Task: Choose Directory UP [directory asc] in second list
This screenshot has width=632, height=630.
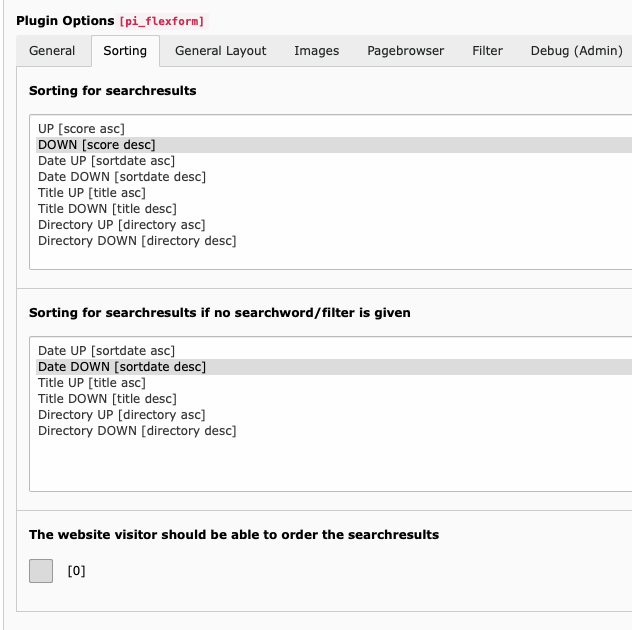Action: point(121,415)
